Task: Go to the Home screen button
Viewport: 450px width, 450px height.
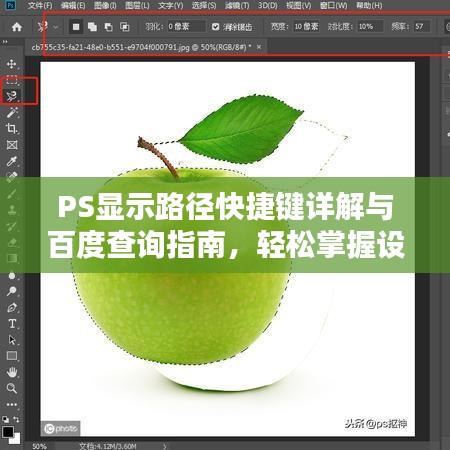Action: click(x=17, y=27)
